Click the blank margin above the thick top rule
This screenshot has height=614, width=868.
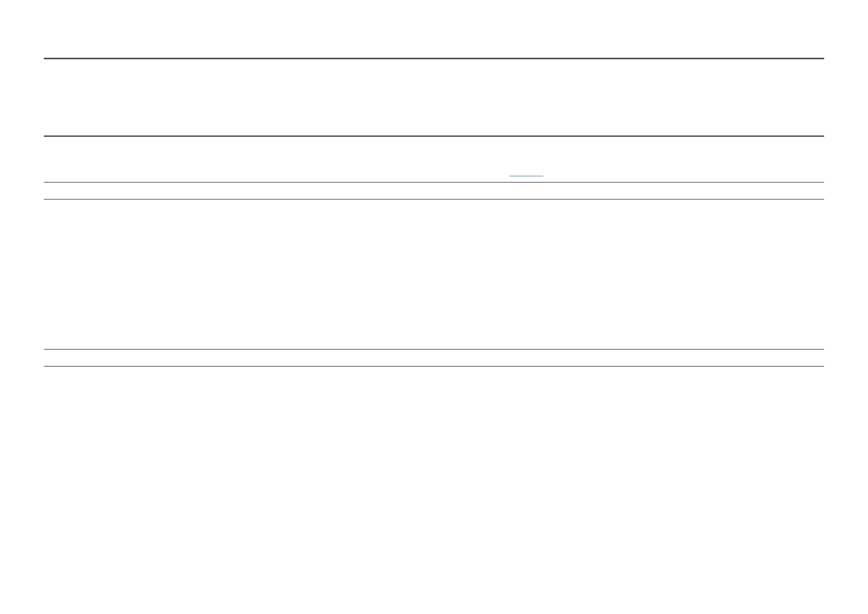click(x=433, y=29)
